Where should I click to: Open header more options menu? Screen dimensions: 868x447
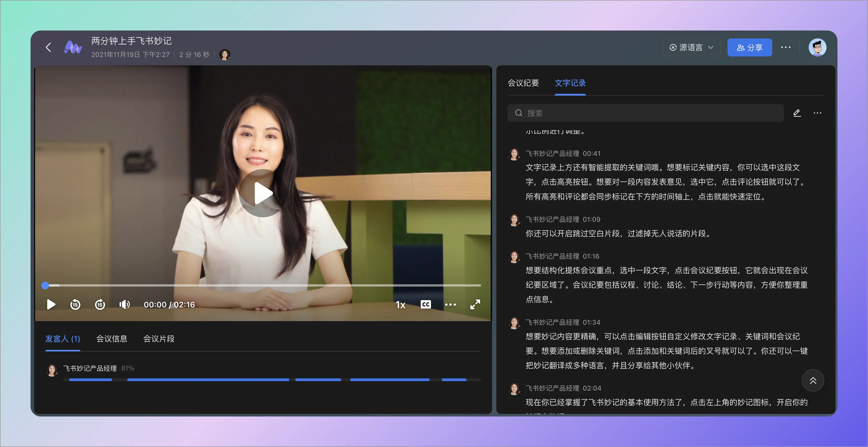786,48
